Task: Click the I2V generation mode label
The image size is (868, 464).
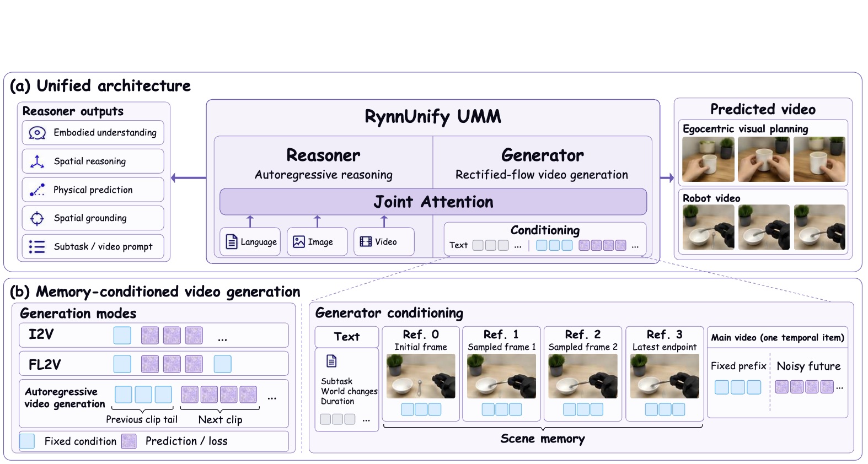Action: (41, 334)
